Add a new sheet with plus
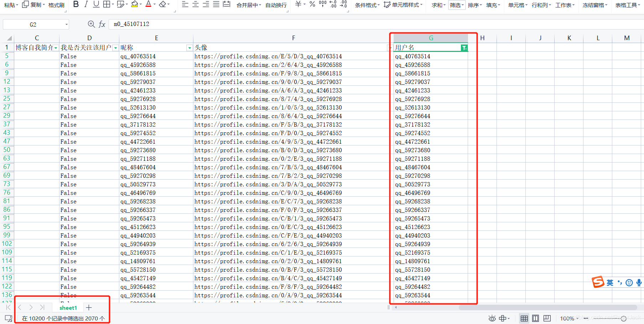This screenshot has width=644, height=324. (89, 307)
